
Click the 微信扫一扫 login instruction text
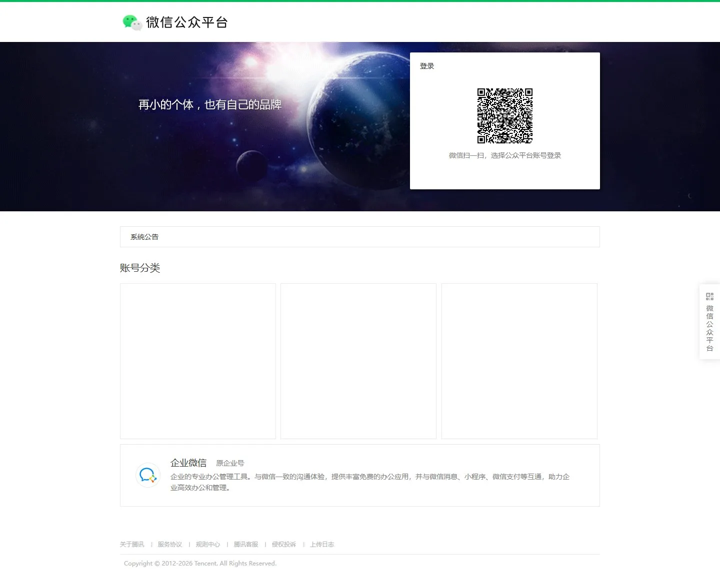505,155
